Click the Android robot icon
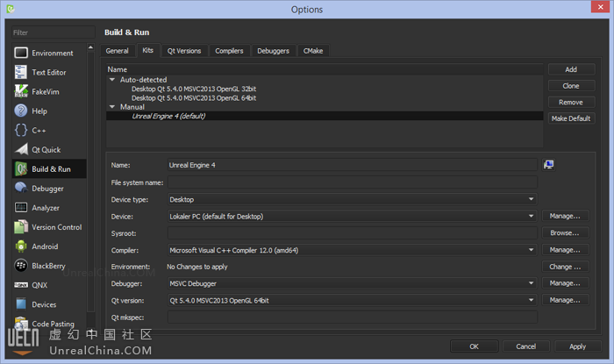The image size is (614, 364). [x=21, y=246]
